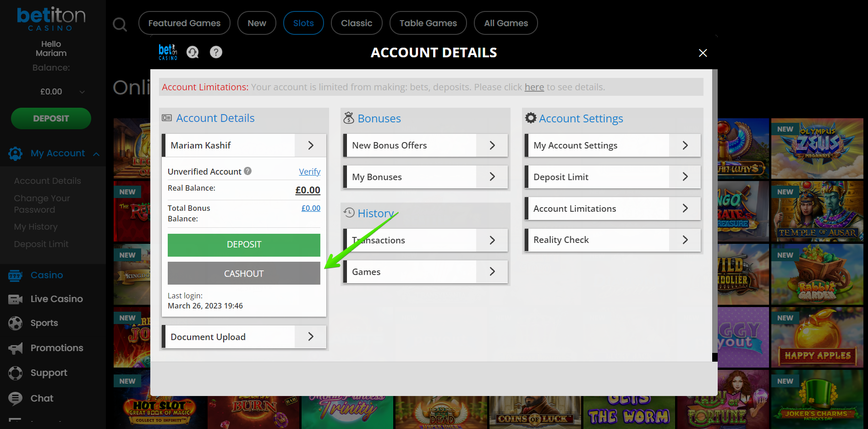The image size is (868, 429).
Task: Open Account Details in sidebar submenu
Action: (x=47, y=181)
